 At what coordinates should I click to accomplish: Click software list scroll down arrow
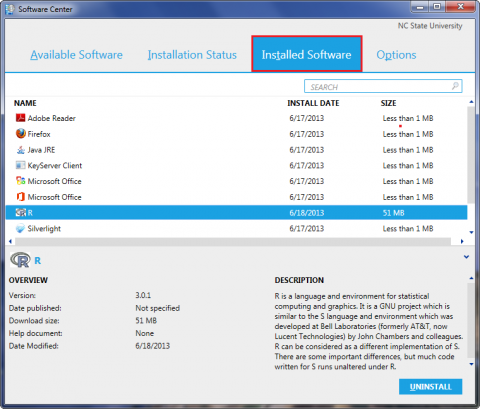471,232
